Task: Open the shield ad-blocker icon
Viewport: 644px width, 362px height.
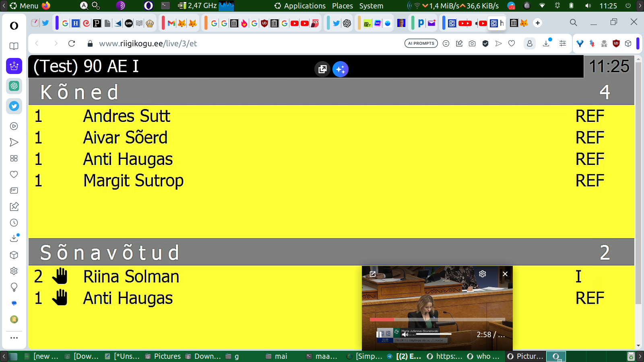Action: click(x=485, y=43)
